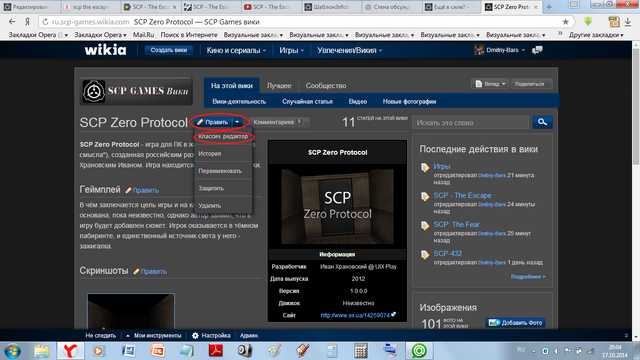Open Adobe Reader from the taskbar
Screen dimensions: 640x360
click(216, 351)
